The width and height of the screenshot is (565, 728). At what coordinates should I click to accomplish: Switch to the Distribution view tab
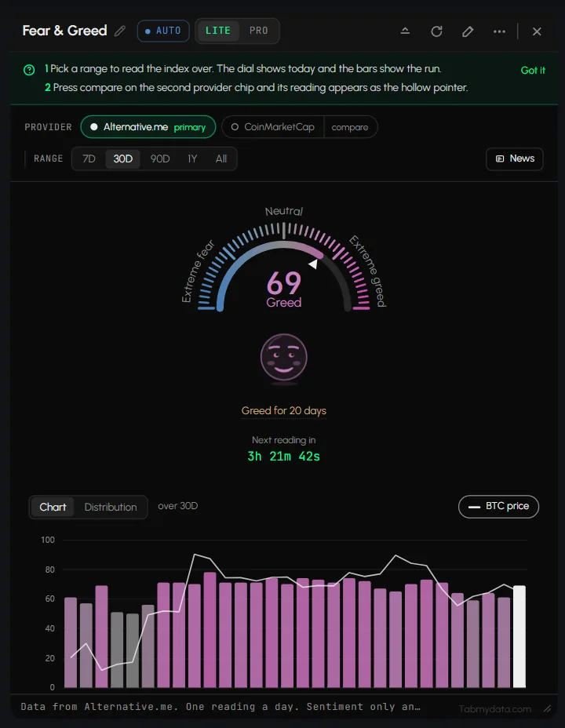click(111, 507)
